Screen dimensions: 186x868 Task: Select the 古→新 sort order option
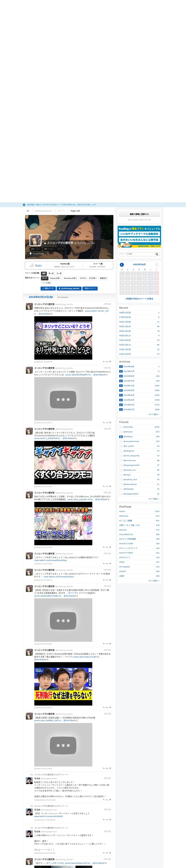coord(59,273)
